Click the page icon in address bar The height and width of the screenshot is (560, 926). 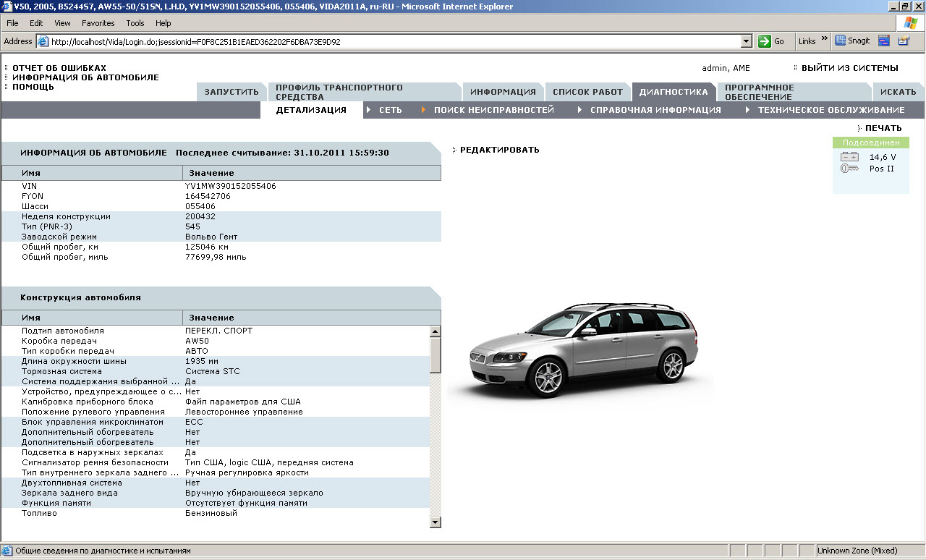click(x=43, y=42)
